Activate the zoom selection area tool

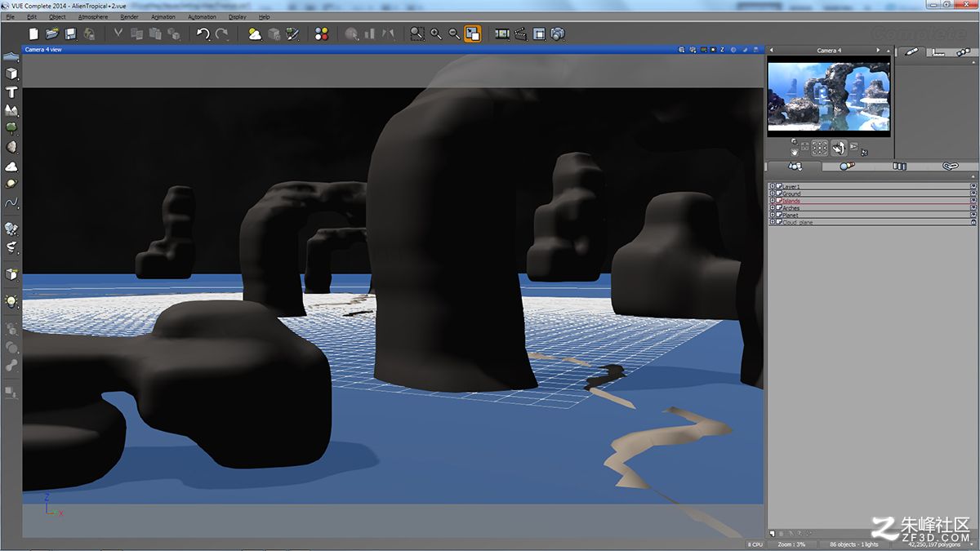coord(417,33)
